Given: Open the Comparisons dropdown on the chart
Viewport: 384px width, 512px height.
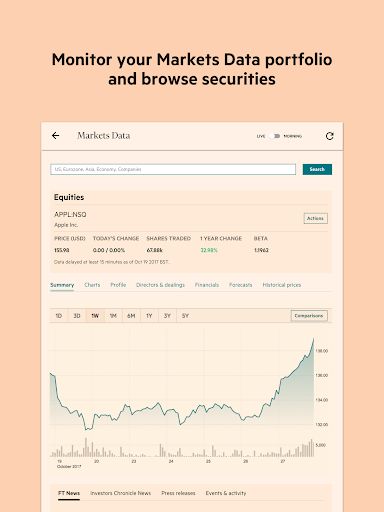Looking at the screenshot, I should pyautogui.click(x=309, y=316).
